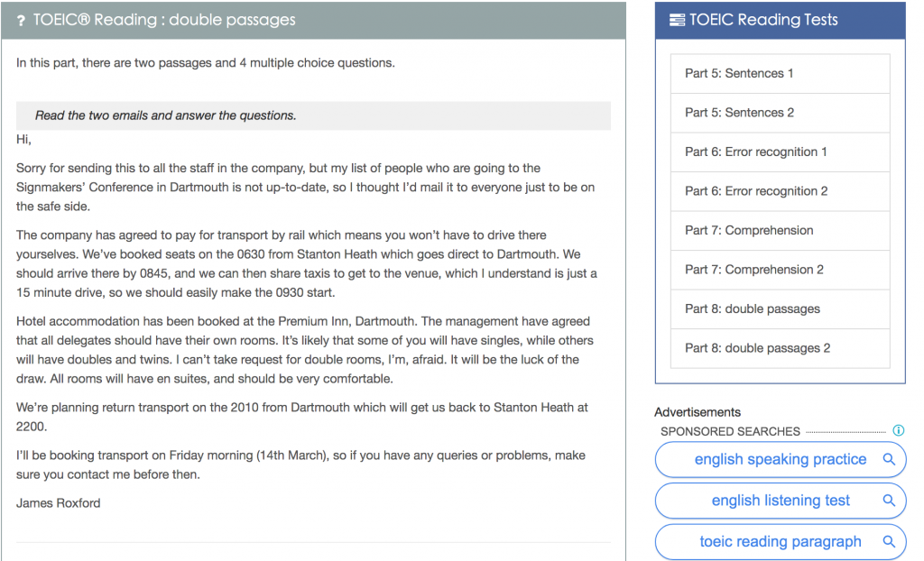This screenshot has width=924, height=561.
Task: Click the english speaking practice sponsored link
Action: point(781,460)
